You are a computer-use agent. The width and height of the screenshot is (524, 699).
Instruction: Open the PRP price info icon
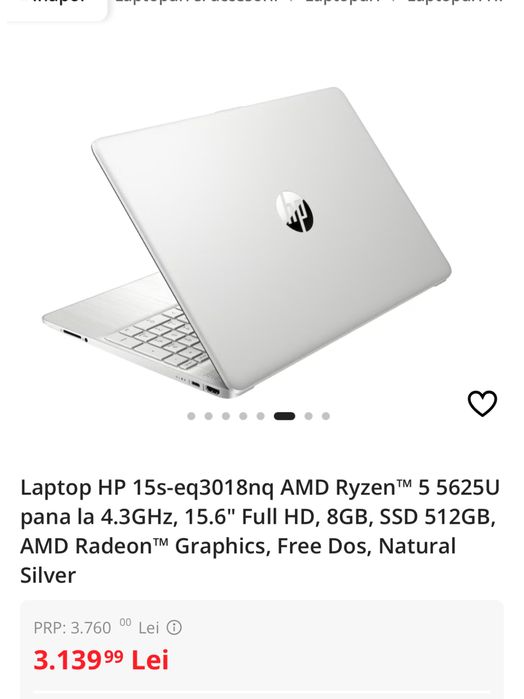pos(174,628)
